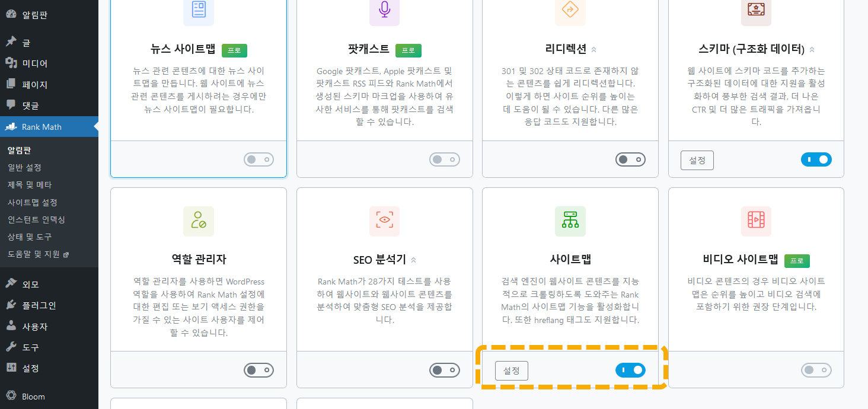
Task: Click 프로 badge on 비디오 사이트맵
Action: 797,261
